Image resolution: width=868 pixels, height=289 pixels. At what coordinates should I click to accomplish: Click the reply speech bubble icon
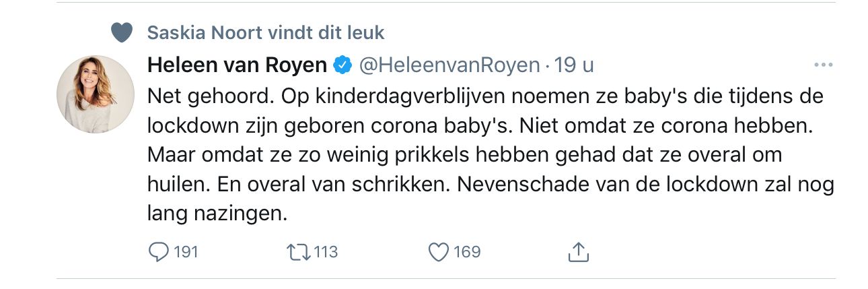tap(158, 253)
